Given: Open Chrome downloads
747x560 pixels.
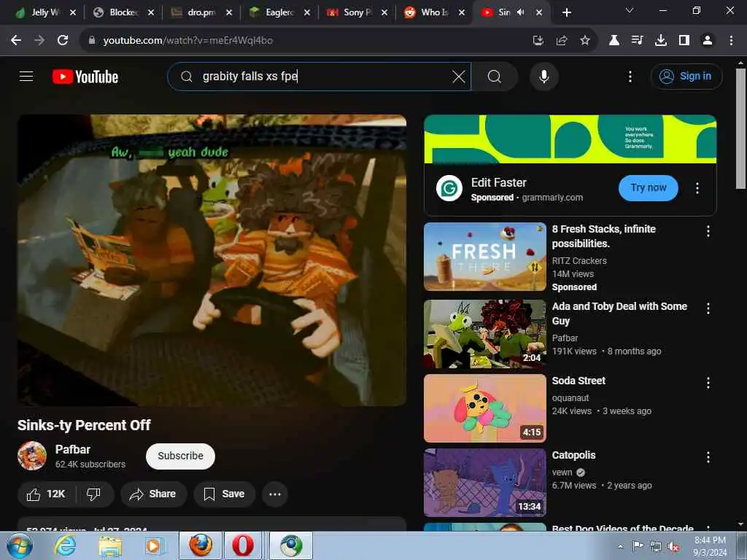Looking at the screenshot, I should pyautogui.click(x=661, y=41).
